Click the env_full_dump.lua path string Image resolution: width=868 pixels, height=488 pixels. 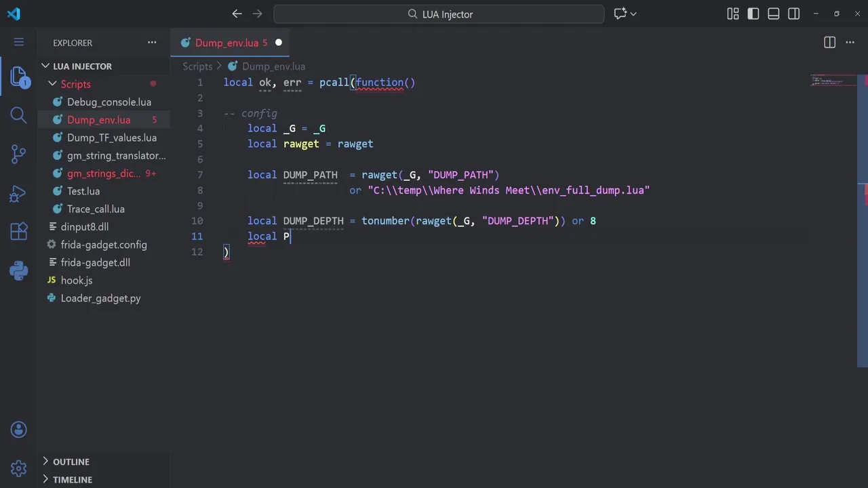[x=509, y=190]
